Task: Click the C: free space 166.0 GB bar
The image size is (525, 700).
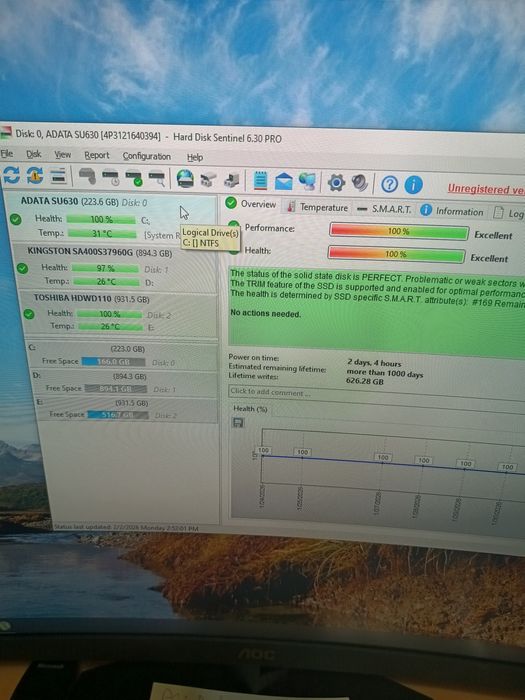Action: click(x=113, y=362)
